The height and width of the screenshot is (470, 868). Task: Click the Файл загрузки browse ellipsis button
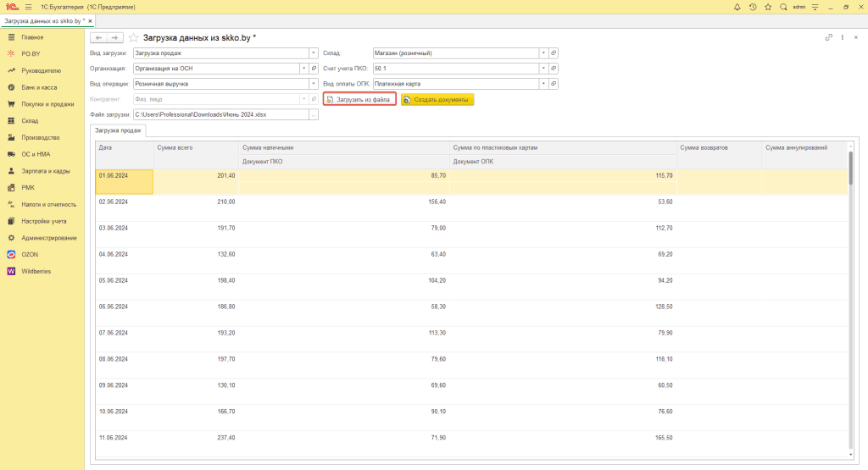(x=313, y=114)
